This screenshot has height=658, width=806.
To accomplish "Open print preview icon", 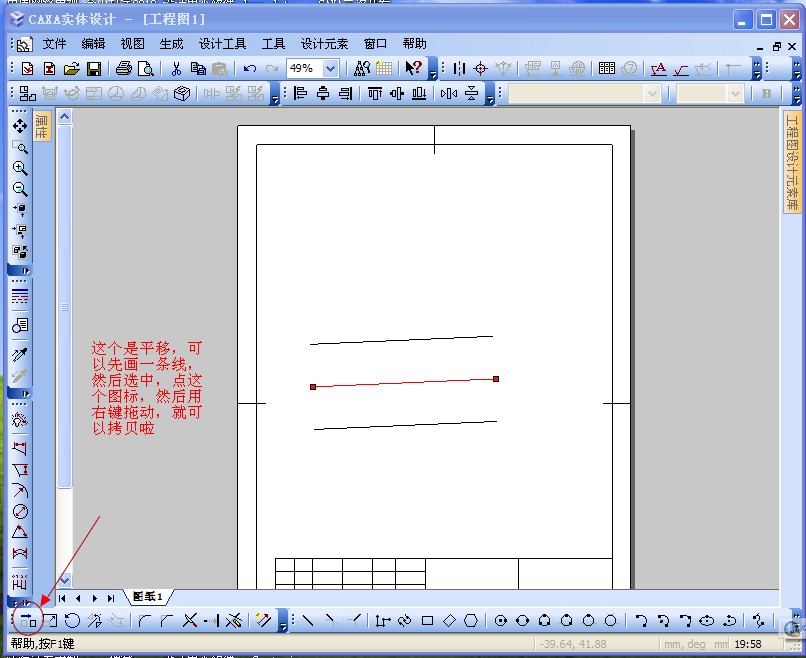I will (145, 68).
